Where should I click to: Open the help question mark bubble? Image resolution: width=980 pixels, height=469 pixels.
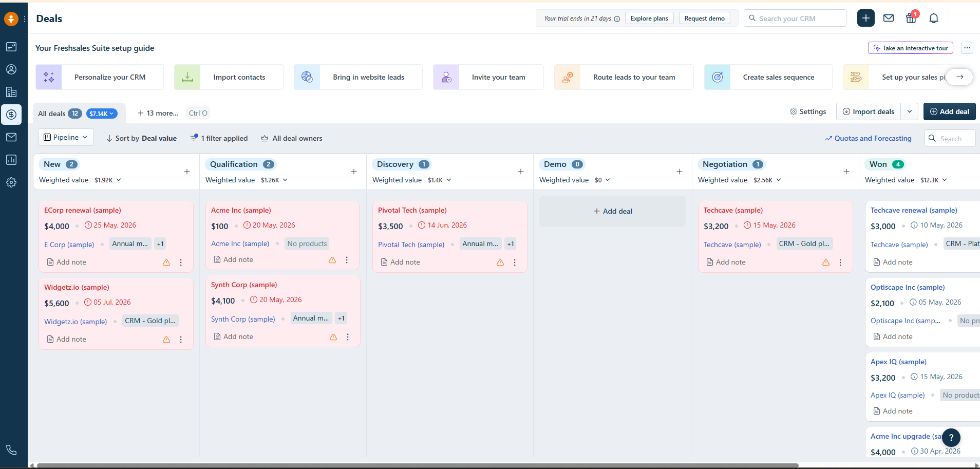coord(951,438)
